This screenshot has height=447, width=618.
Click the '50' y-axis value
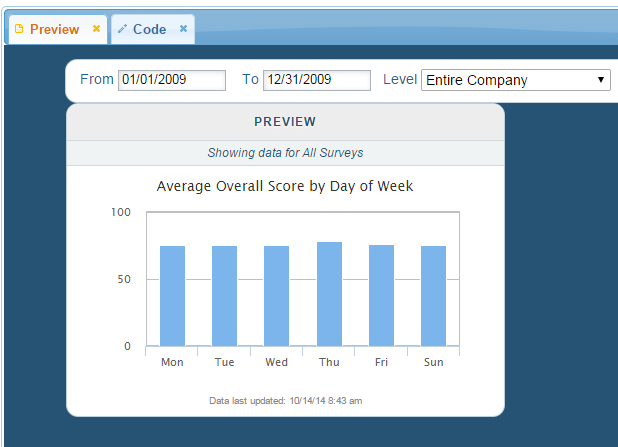tap(124, 279)
